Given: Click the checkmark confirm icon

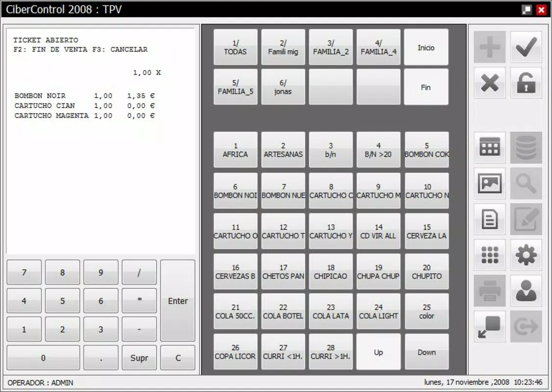Looking at the screenshot, I should tap(526, 47).
